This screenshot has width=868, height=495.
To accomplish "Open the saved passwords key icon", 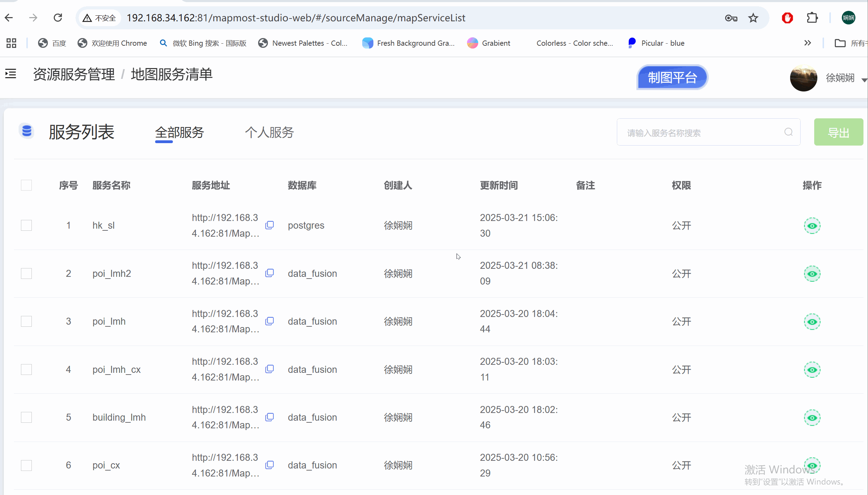I will click(731, 18).
